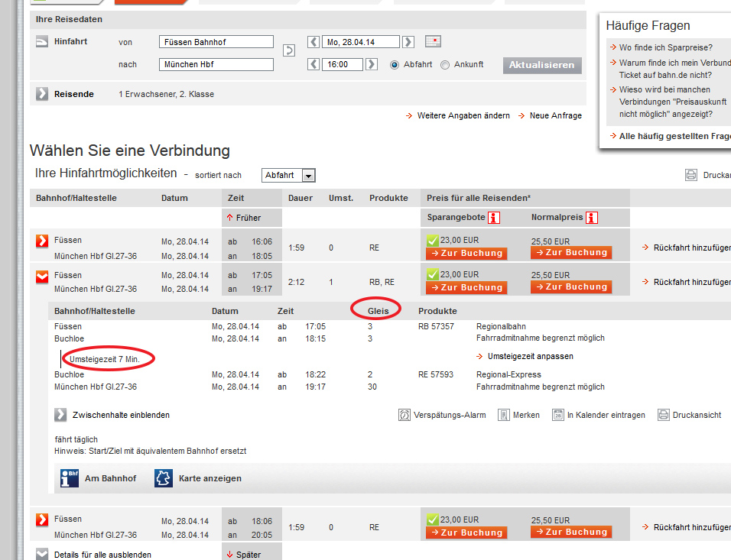Open Weitere Angaben ändern link
This screenshot has width=731, height=560.
[x=463, y=115]
